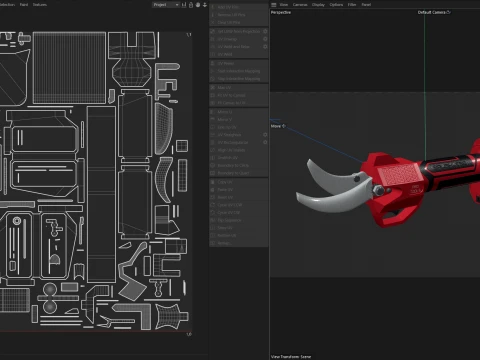Open the Paint menu in UV editor

24,5
